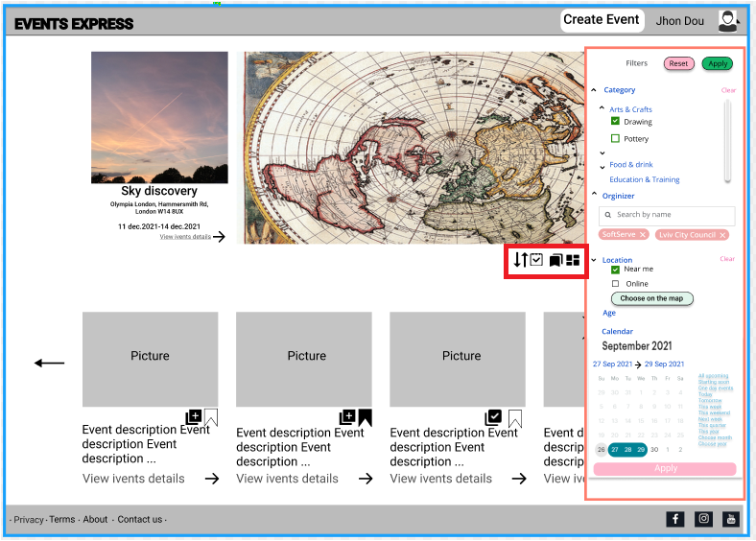Image resolution: width=756 pixels, height=541 pixels.
Task: Add second event card to collection
Action: [x=347, y=416]
